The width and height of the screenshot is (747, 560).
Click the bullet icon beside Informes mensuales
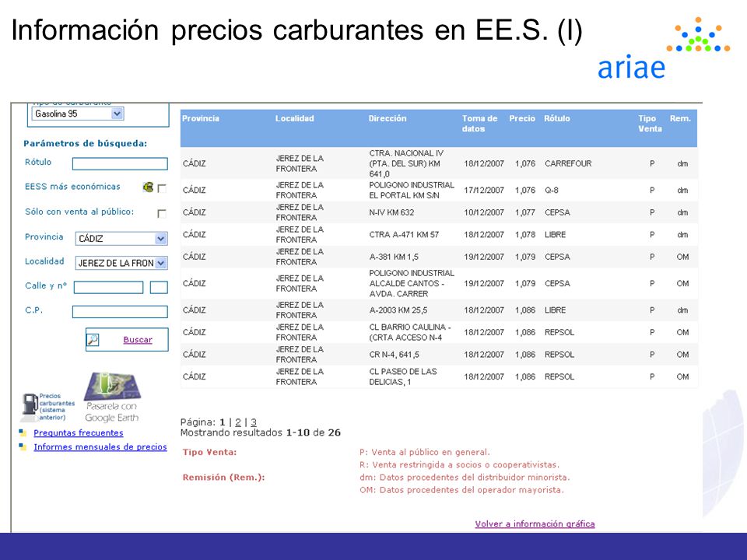[23, 446]
